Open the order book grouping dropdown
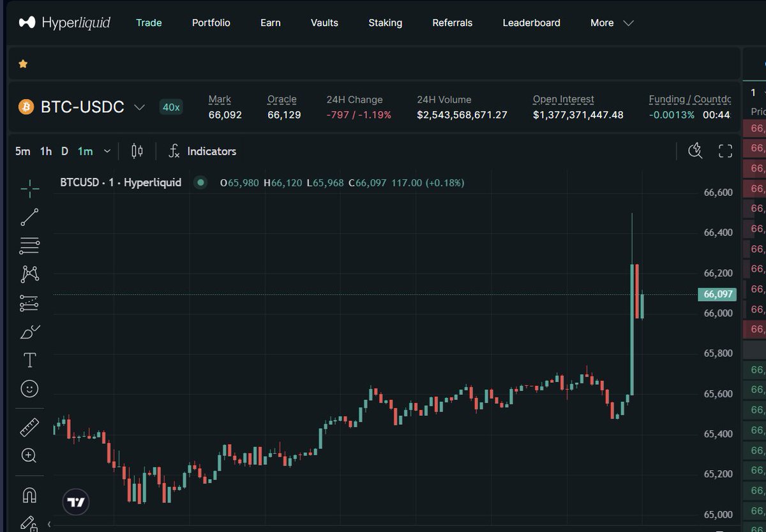766x532 pixels. pyautogui.click(x=758, y=92)
